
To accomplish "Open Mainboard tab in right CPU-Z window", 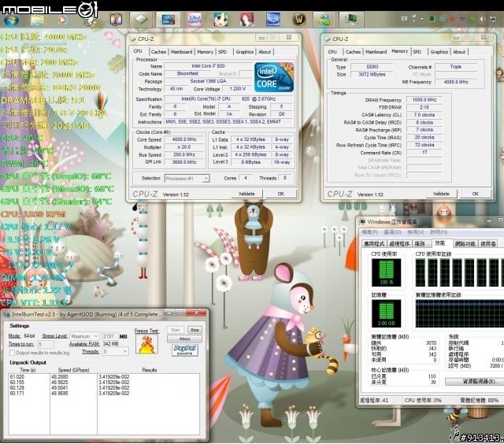I will (x=376, y=52).
